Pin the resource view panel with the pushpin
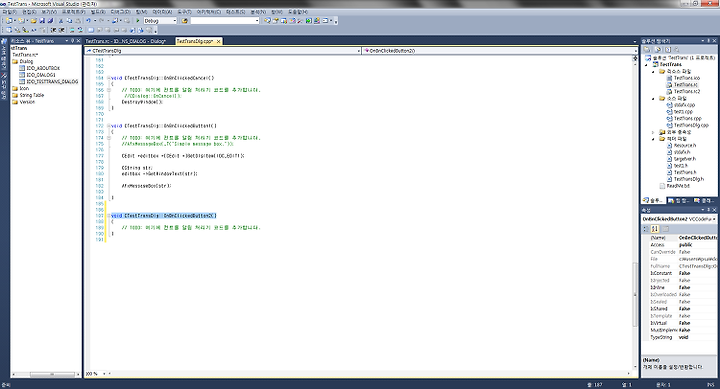 click(x=73, y=41)
